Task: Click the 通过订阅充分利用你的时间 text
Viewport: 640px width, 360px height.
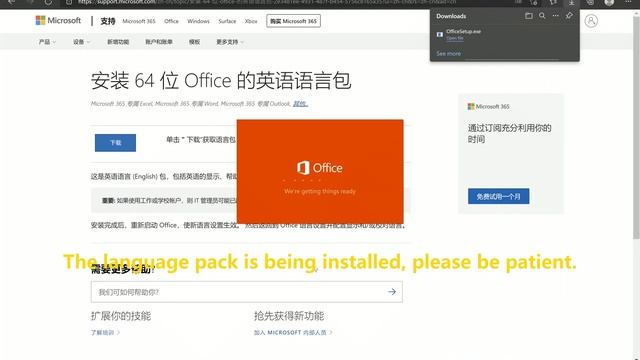Action: coord(509,133)
